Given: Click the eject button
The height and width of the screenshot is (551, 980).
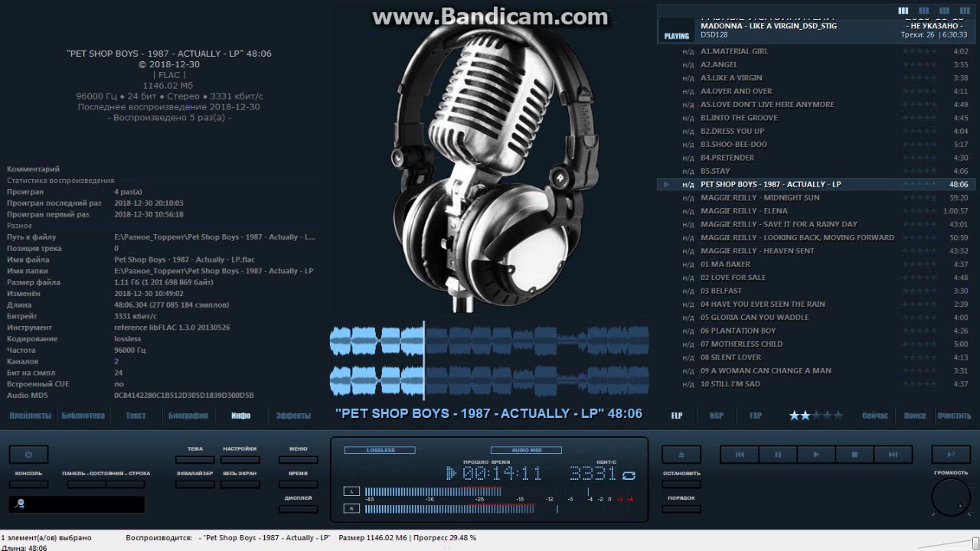Looking at the screenshot, I should [681, 454].
